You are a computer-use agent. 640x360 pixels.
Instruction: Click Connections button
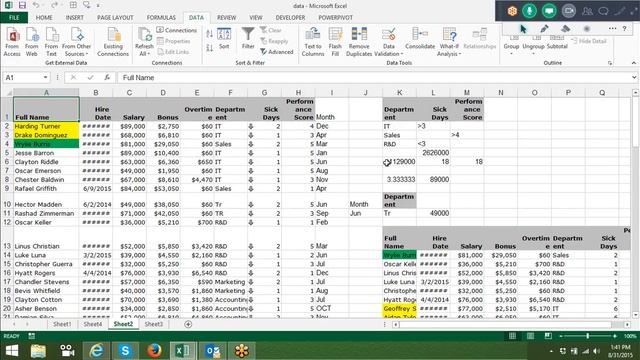177,30
